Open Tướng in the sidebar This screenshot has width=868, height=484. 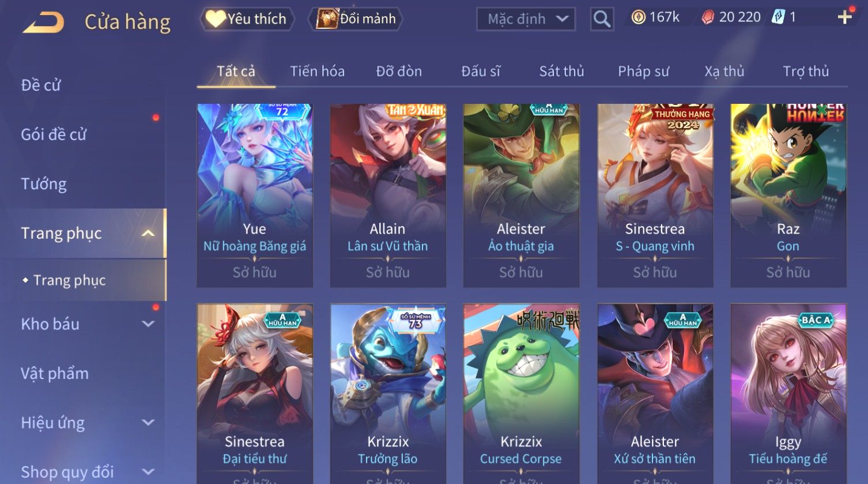pos(44,184)
